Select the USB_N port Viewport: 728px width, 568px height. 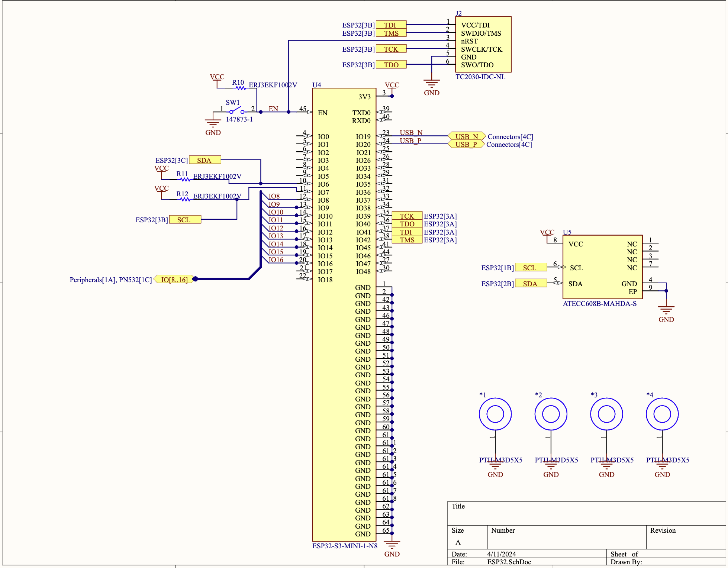pos(467,136)
